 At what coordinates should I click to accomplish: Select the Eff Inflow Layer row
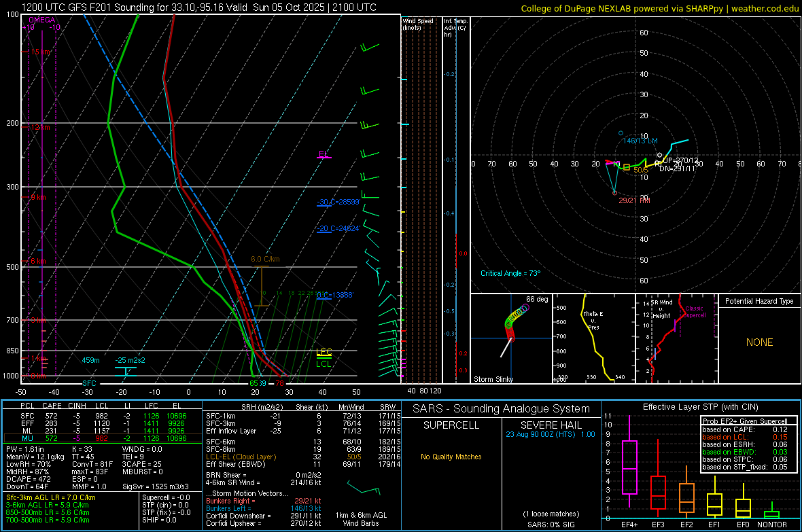click(303, 431)
